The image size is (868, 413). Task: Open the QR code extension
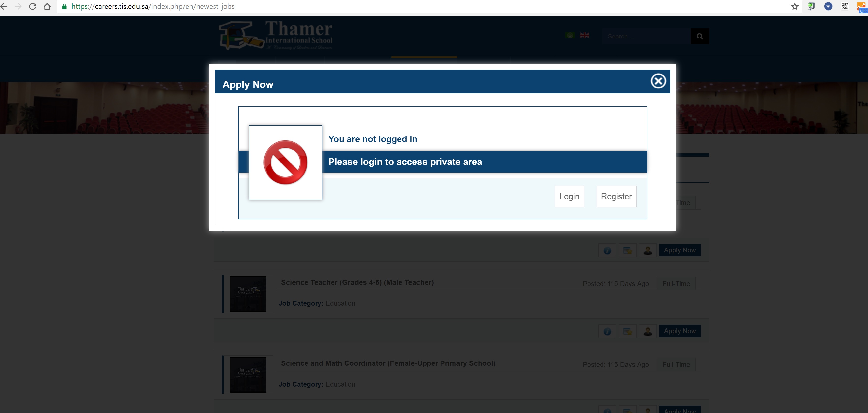click(x=844, y=6)
